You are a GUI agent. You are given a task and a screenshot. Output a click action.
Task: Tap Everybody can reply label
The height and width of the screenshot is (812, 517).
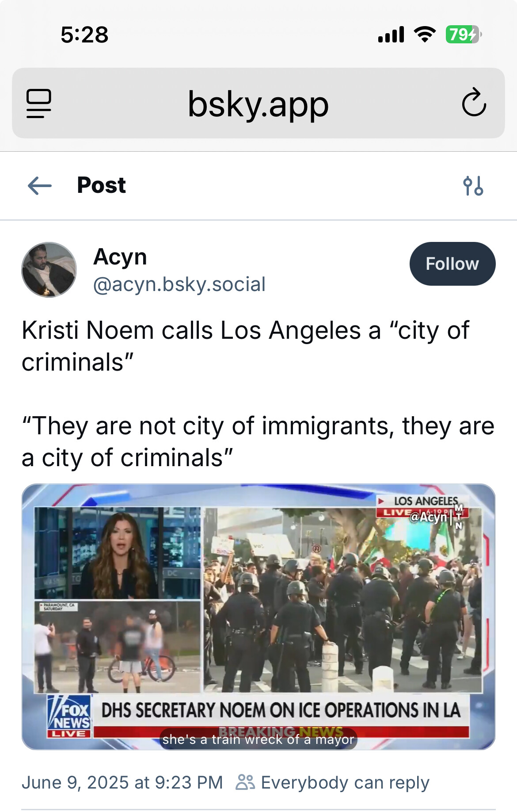click(345, 782)
